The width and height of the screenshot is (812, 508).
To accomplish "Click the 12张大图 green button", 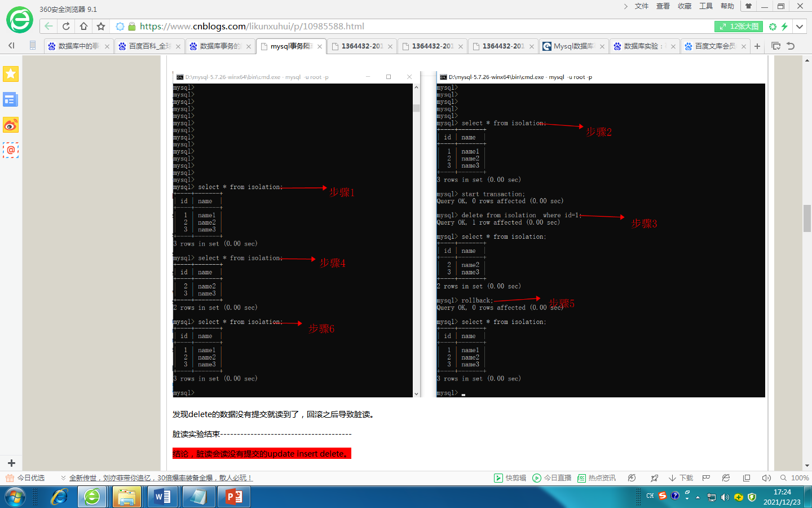I will tap(739, 27).
